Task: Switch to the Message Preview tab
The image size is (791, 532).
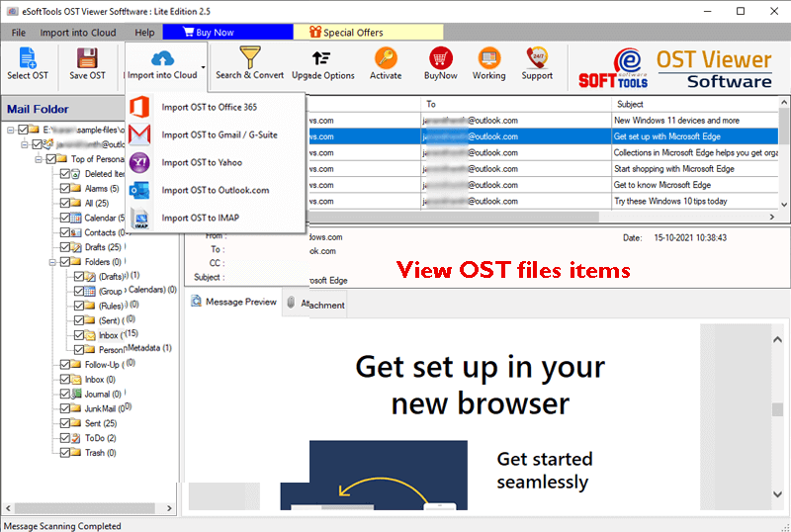Action: (x=234, y=302)
